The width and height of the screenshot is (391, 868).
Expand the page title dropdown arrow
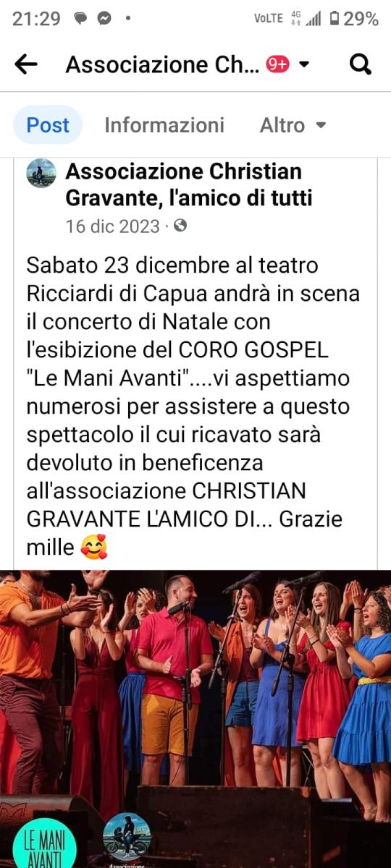(304, 64)
